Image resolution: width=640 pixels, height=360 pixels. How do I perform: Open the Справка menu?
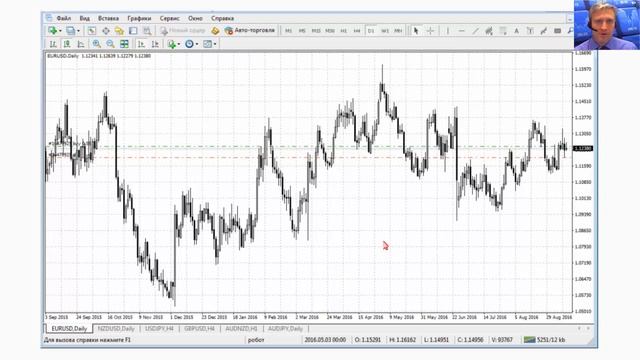(222, 18)
